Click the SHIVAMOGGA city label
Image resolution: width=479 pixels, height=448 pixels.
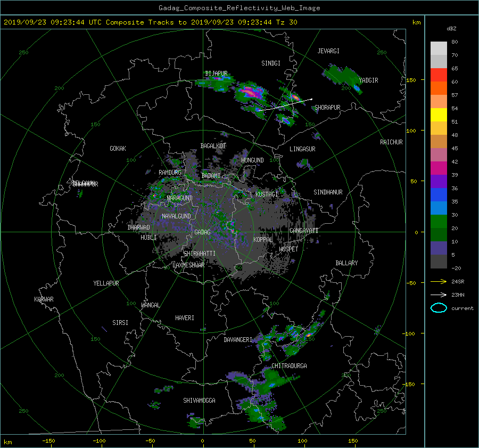(199, 401)
